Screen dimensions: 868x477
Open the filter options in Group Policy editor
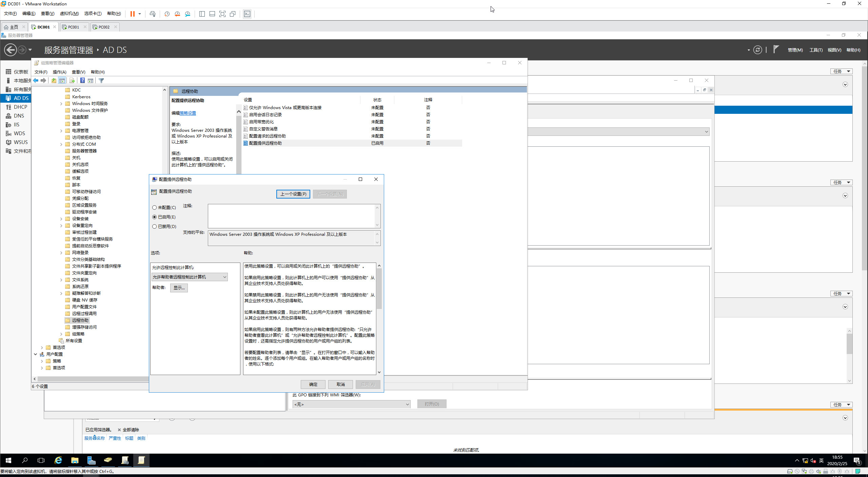(101, 80)
